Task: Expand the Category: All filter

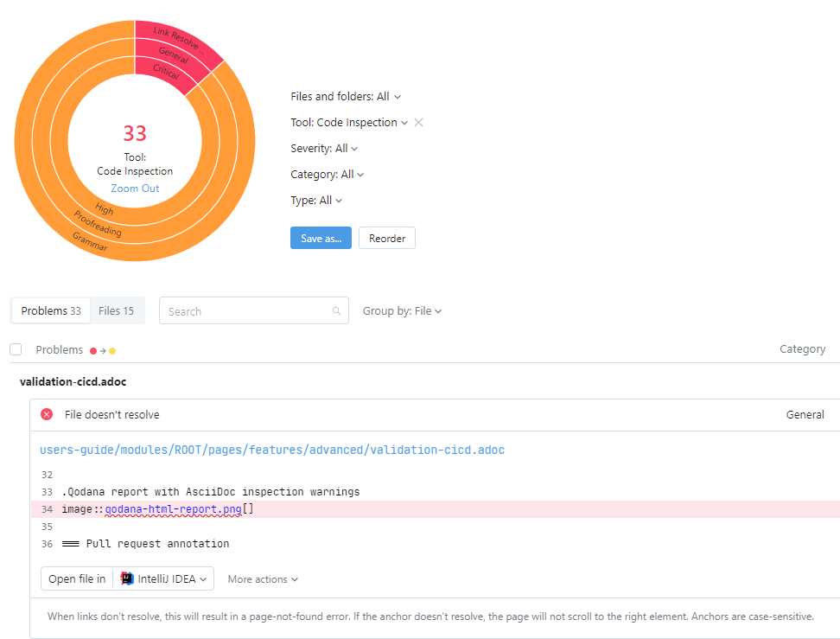Action: tap(327, 174)
